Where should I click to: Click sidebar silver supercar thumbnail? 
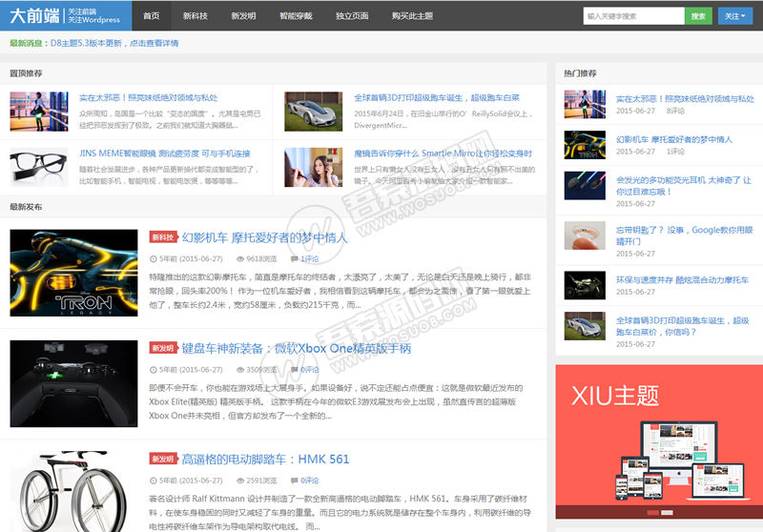click(x=585, y=326)
